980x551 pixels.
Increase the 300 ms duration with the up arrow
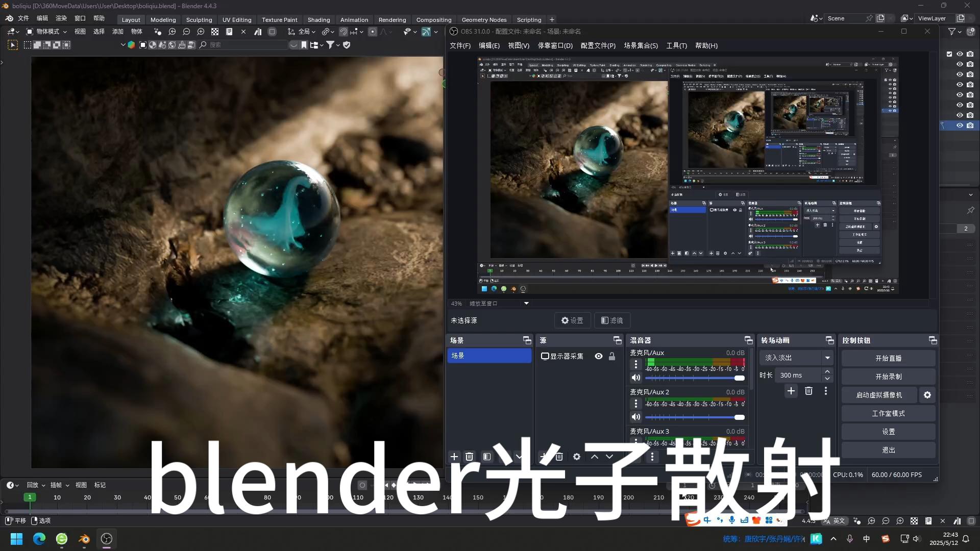click(x=827, y=372)
